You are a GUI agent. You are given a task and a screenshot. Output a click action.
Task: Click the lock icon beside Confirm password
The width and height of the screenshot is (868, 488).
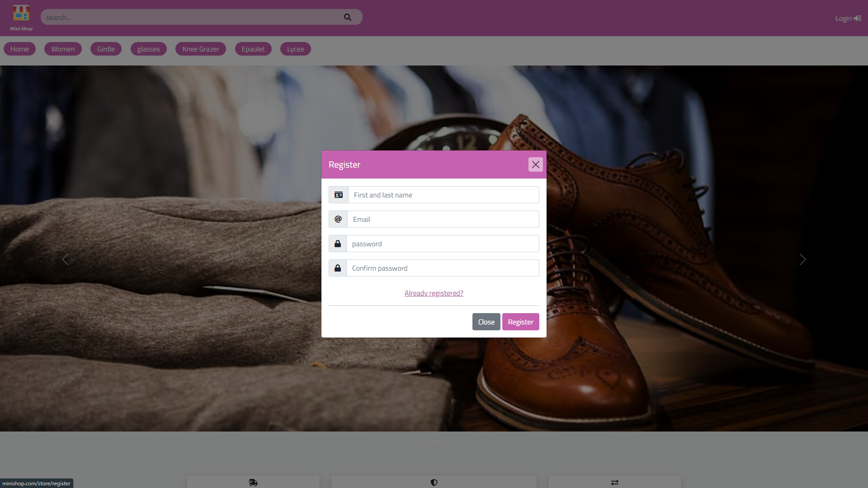pyautogui.click(x=337, y=268)
